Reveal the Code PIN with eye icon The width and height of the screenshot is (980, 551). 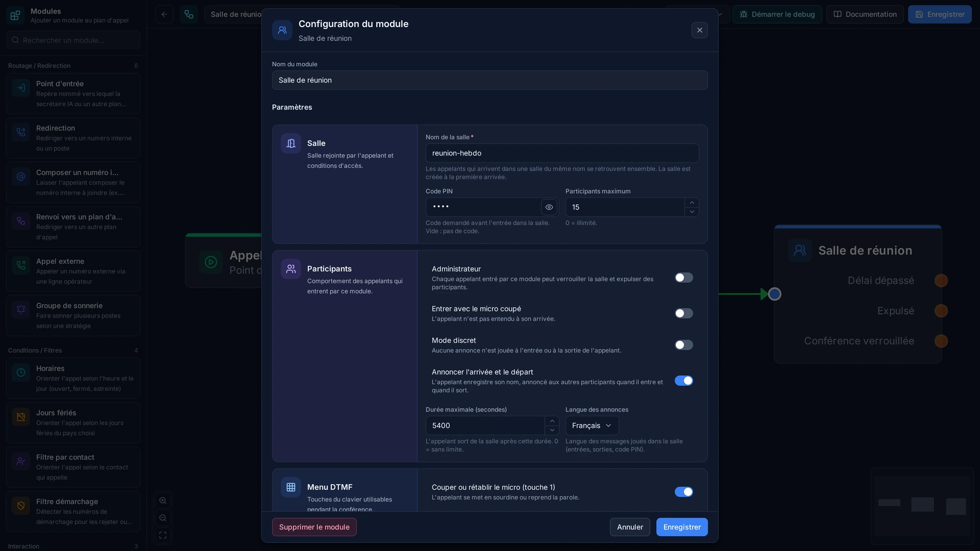[x=549, y=207]
